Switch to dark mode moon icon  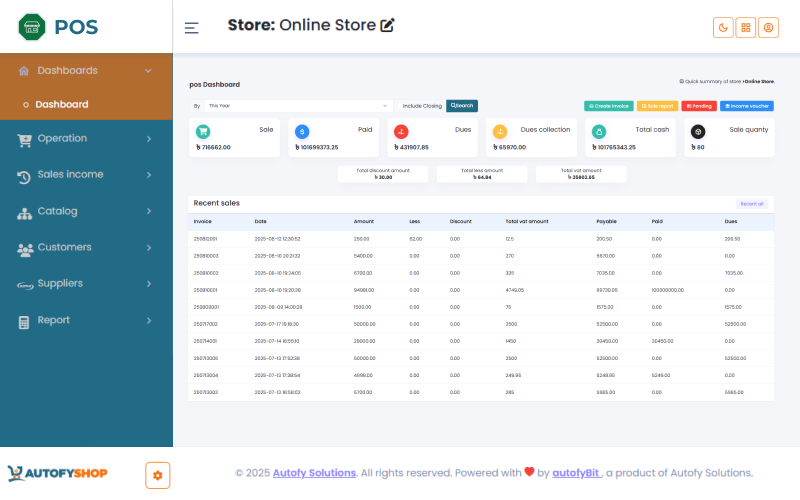[x=723, y=28]
